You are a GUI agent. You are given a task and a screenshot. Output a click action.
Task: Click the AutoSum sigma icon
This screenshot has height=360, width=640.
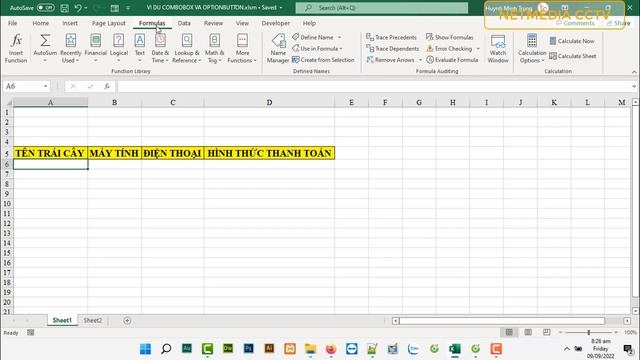point(45,40)
